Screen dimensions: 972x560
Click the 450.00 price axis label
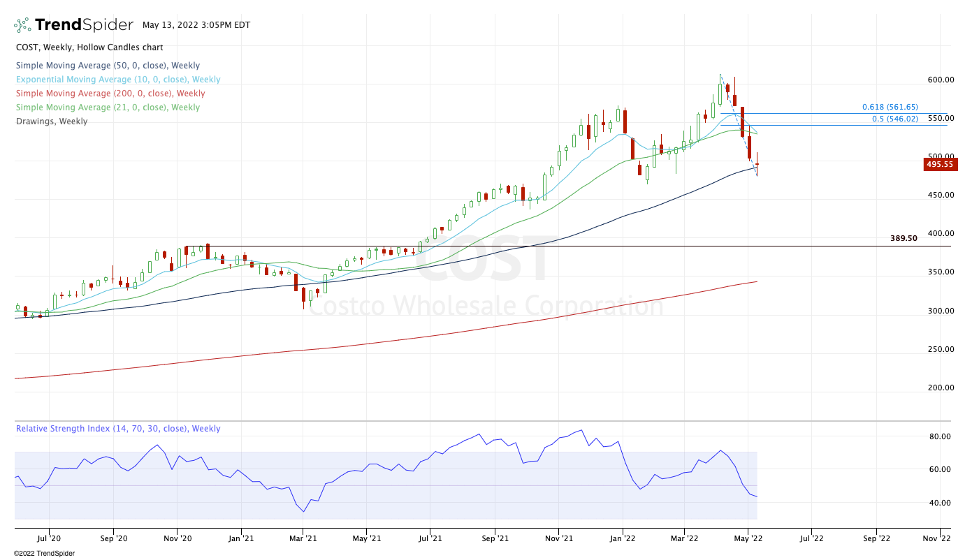941,196
